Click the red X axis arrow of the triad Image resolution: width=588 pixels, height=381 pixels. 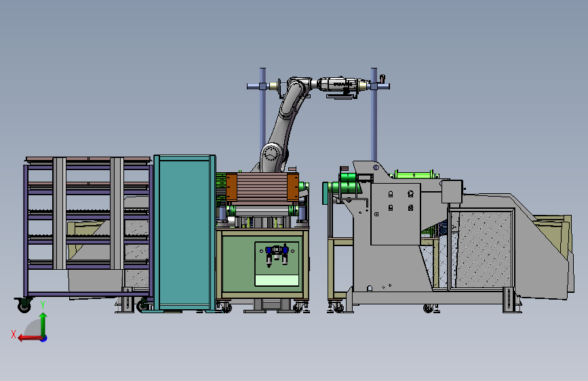[x=30, y=338]
